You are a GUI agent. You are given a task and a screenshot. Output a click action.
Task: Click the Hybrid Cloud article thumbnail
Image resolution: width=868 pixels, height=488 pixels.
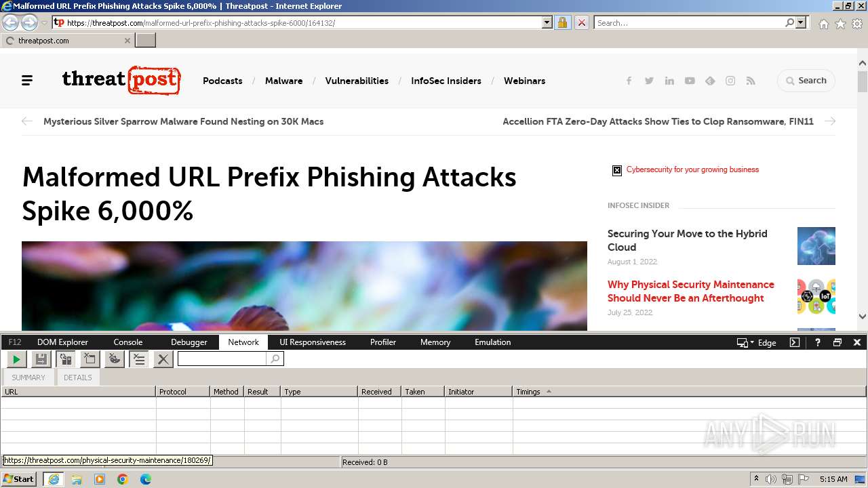pos(816,245)
